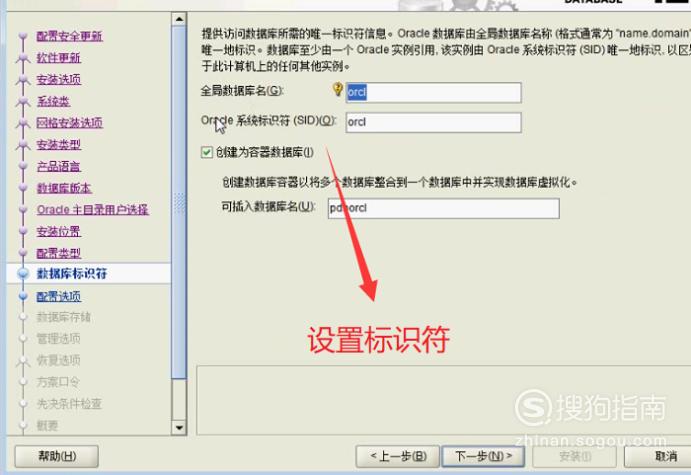Click the step node icon beside 配置选项

pyautogui.click(x=23, y=296)
